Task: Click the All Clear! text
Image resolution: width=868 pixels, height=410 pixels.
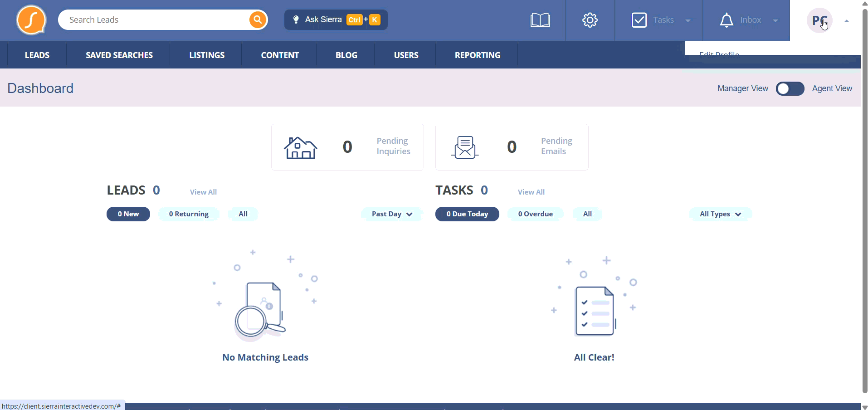Action: 594,357
